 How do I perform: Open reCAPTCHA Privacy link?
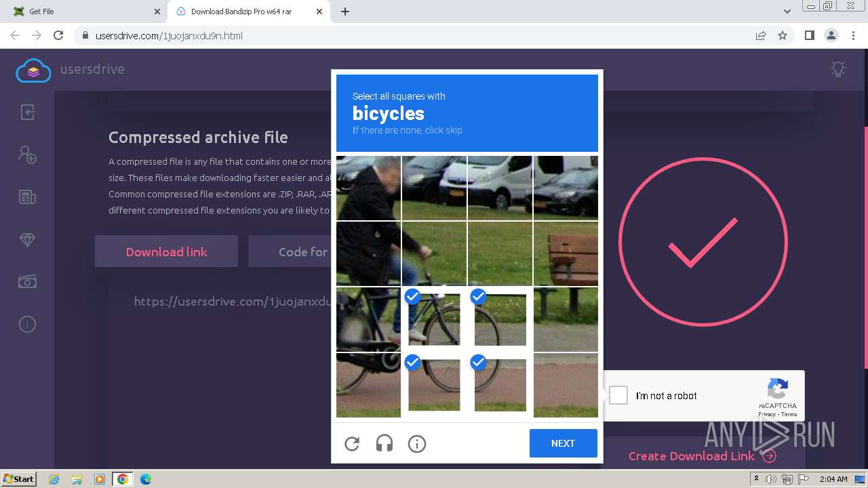[x=767, y=414]
